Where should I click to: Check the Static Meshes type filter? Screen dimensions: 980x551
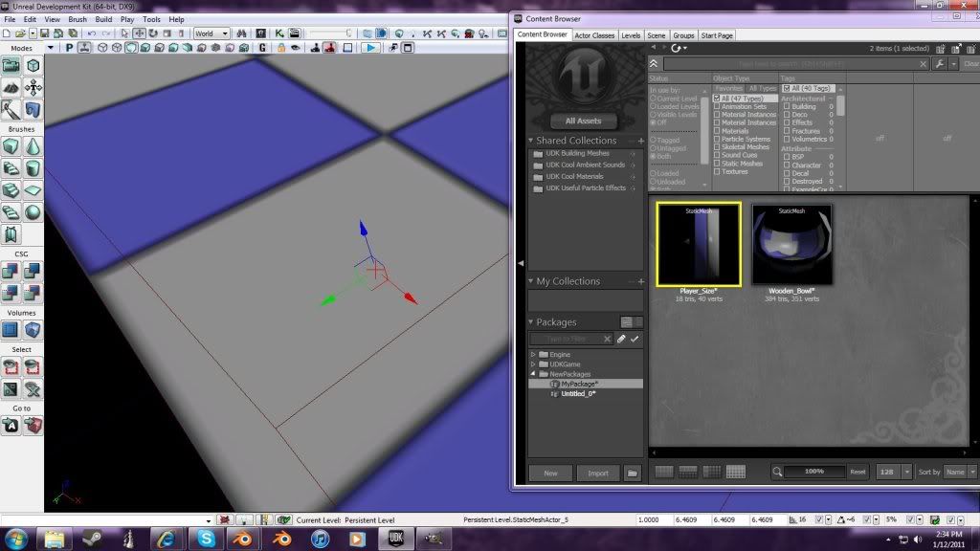[x=717, y=164]
